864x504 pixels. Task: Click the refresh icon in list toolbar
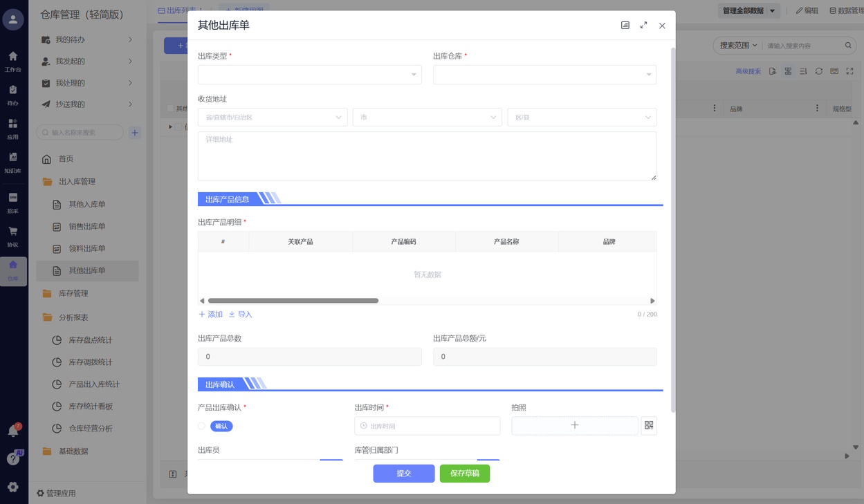click(x=818, y=71)
